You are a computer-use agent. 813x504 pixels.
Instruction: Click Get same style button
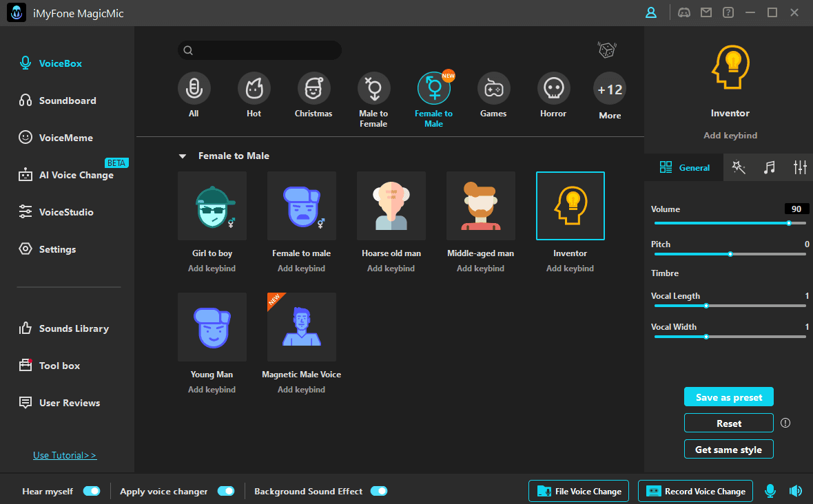[x=729, y=450]
